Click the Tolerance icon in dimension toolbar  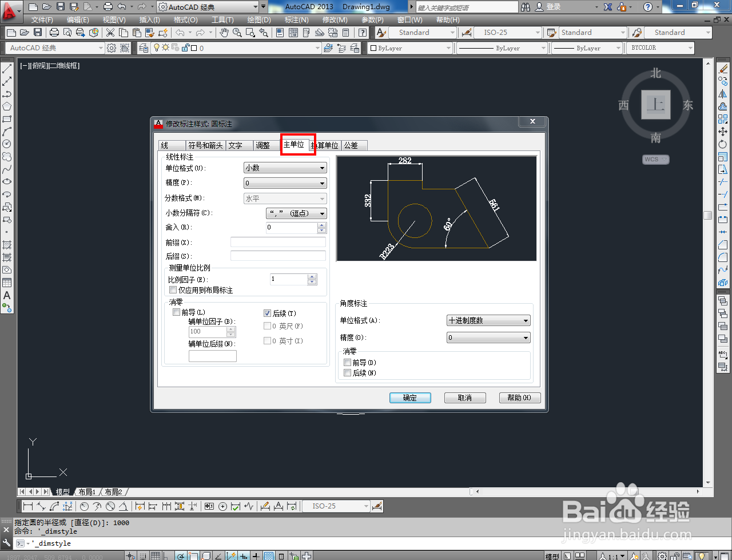[x=209, y=506]
